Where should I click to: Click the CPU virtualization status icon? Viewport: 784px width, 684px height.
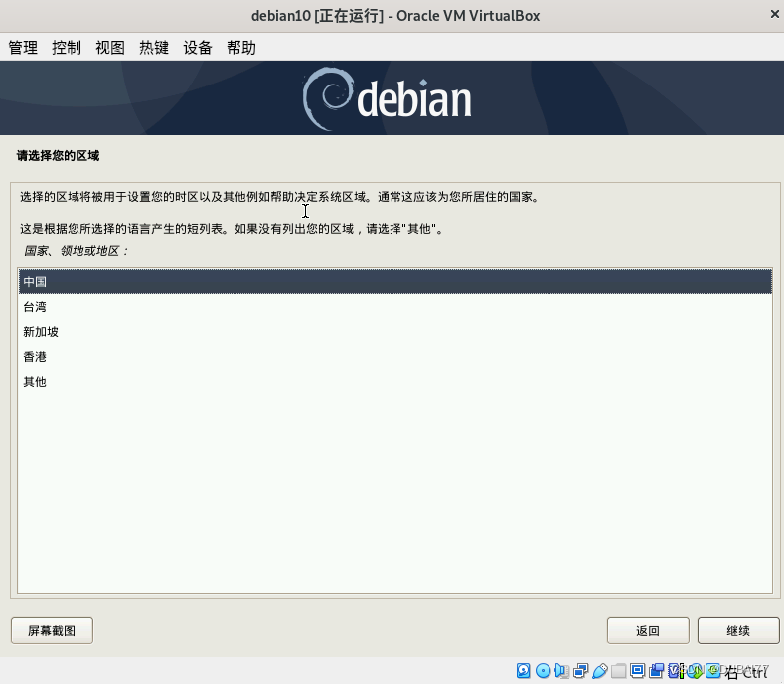coord(675,670)
